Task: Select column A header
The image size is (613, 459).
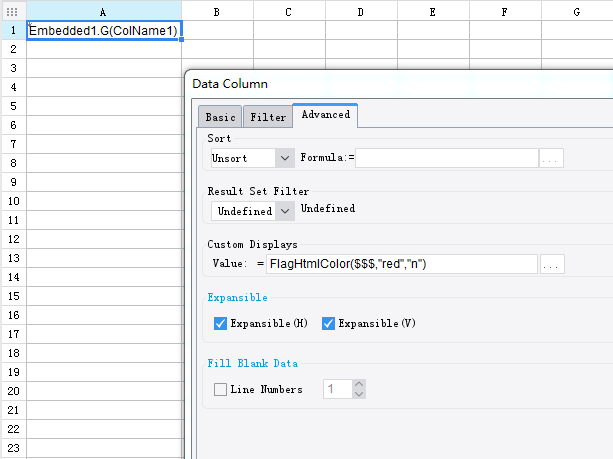Action: click(104, 12)
